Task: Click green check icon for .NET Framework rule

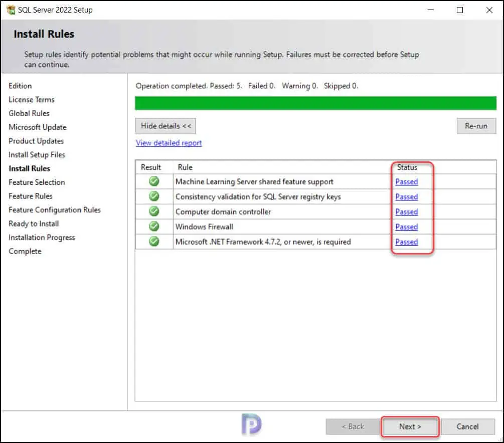Action: click(x=154, y=241)
